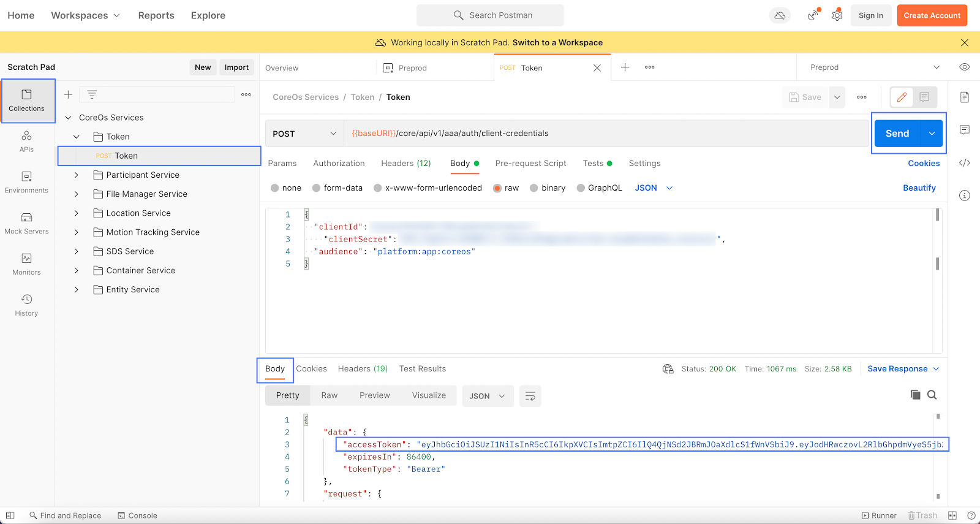Switch to the Raw response view
The width and height of the screenshot is (980, 524).
(330, 396)
